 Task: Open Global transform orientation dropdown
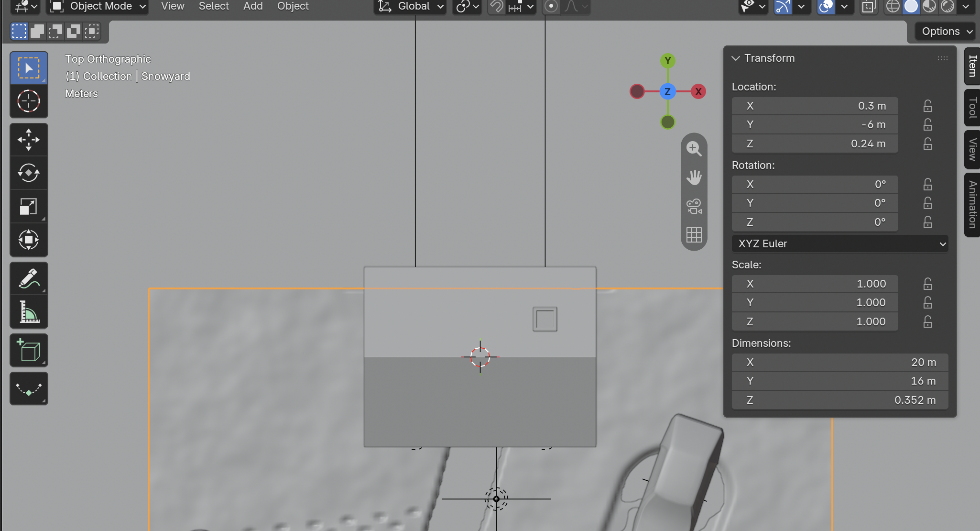pos(410,7)
